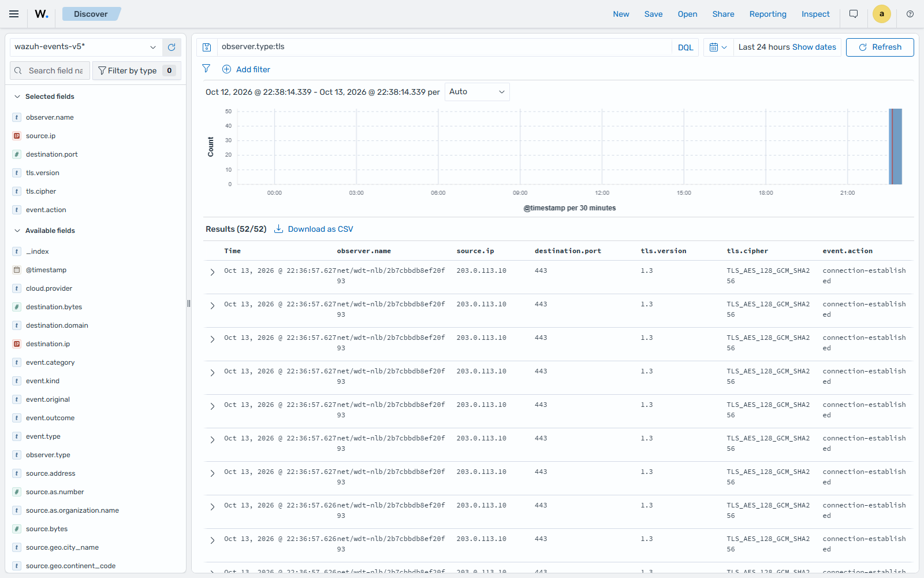Click observer.name string type icon

point(17,117)
